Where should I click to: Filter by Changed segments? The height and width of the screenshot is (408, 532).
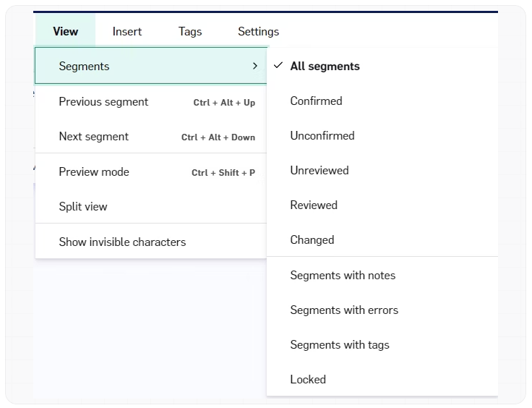(x=312, y=239)
